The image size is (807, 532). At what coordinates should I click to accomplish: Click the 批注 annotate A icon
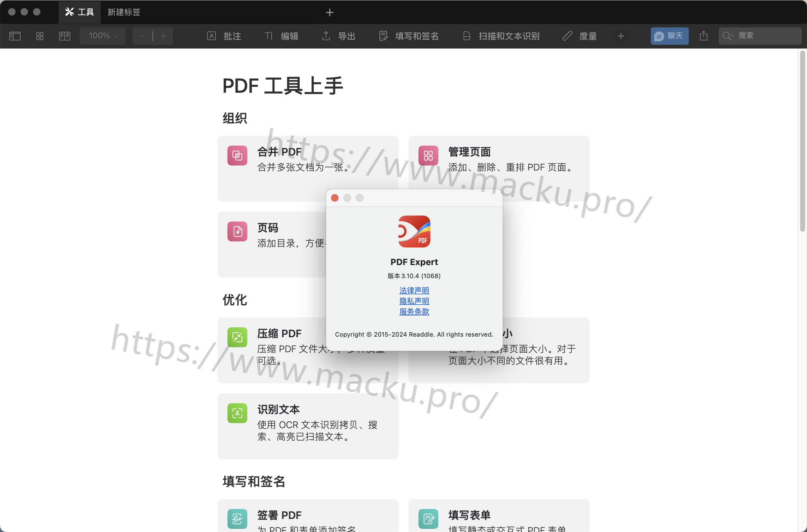click(x=211, y=36)
